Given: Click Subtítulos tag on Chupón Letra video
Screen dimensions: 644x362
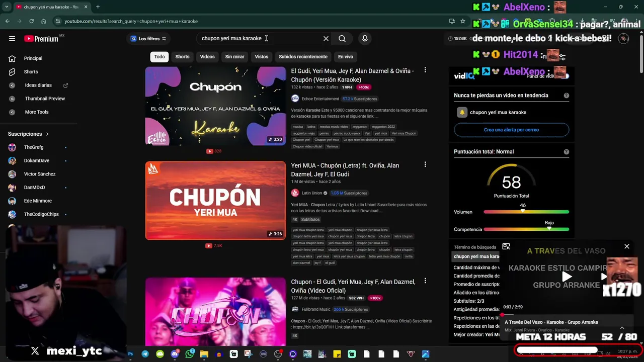Looking at the screenshot, I should click(x=310, y=220).
